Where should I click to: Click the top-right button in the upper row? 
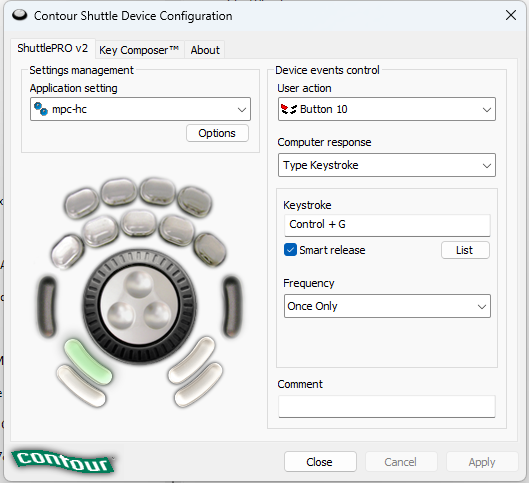tap(195, 201)
